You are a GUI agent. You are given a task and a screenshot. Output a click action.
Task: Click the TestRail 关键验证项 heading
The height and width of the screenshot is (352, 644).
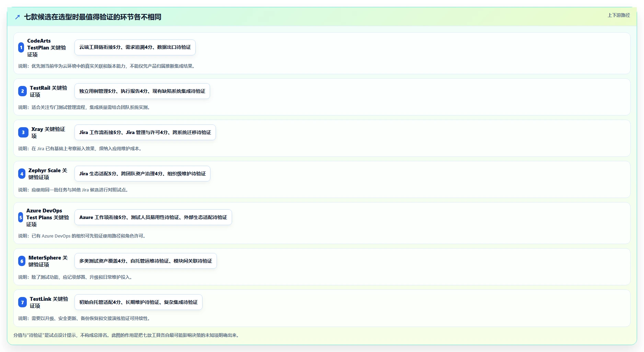49,91
